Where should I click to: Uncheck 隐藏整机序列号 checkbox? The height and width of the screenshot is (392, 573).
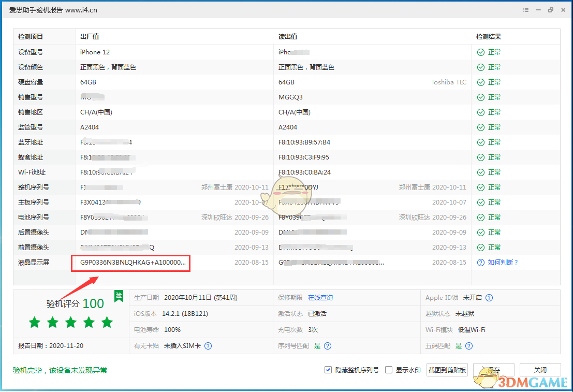[328, 370]
